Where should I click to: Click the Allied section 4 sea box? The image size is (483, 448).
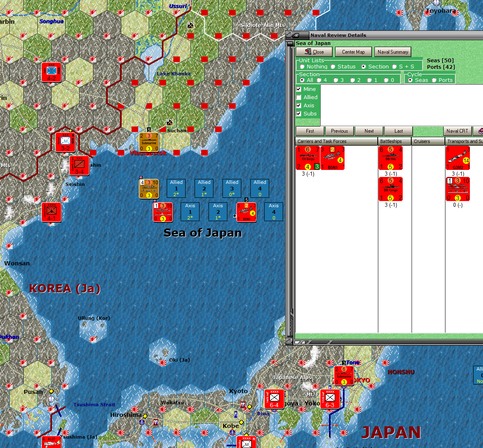pos(260,188)
